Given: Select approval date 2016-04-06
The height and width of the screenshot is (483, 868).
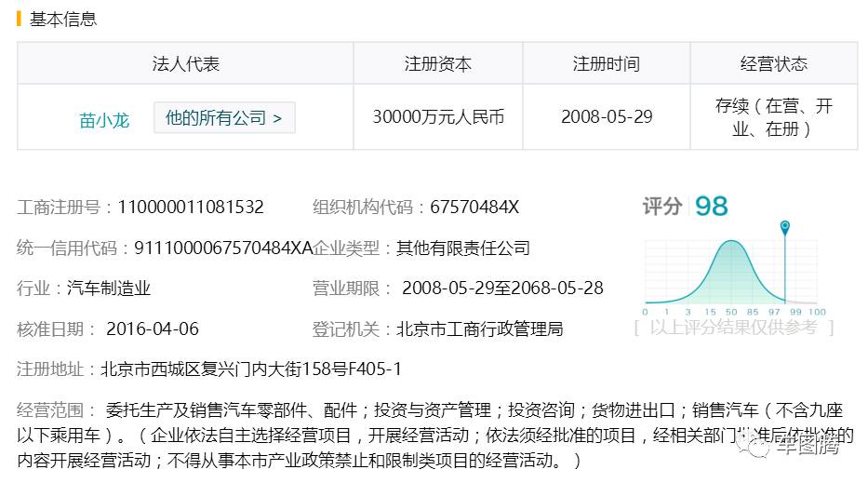Looking at the screenshot, I should pos(153,329).
